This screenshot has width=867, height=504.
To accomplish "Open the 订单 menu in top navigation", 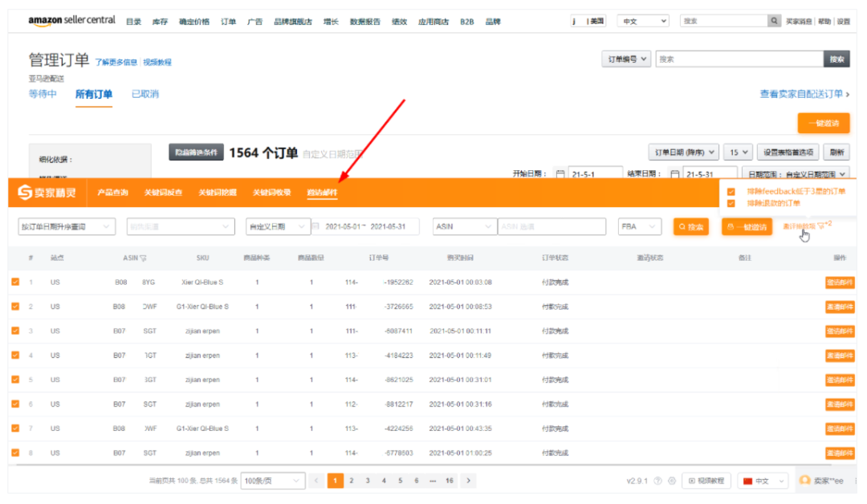I will (228, 22).
